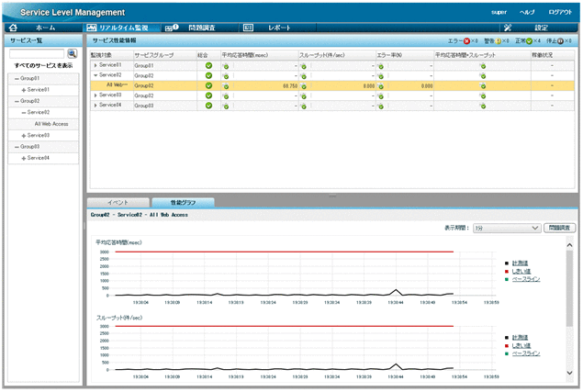Screen dimensions: 583x392
Task: Click the Home icon in navigation bar
Action: (x=13, y=28)
